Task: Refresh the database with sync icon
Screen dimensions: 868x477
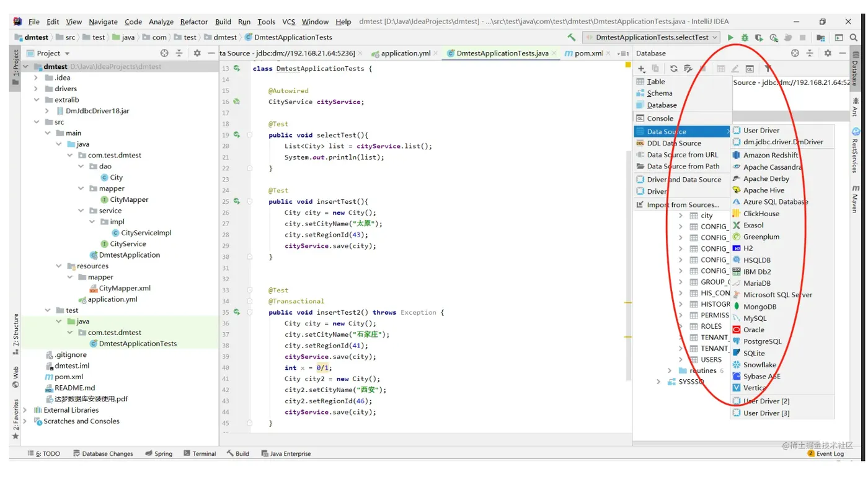Action: pyautogui.click(x=674, y=69)
